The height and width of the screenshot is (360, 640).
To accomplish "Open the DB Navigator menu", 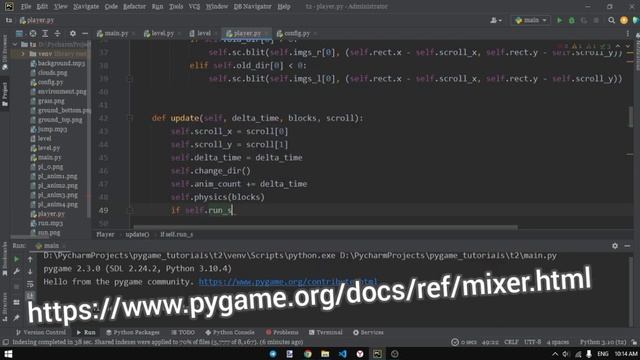I will click(x=252, y=7).
